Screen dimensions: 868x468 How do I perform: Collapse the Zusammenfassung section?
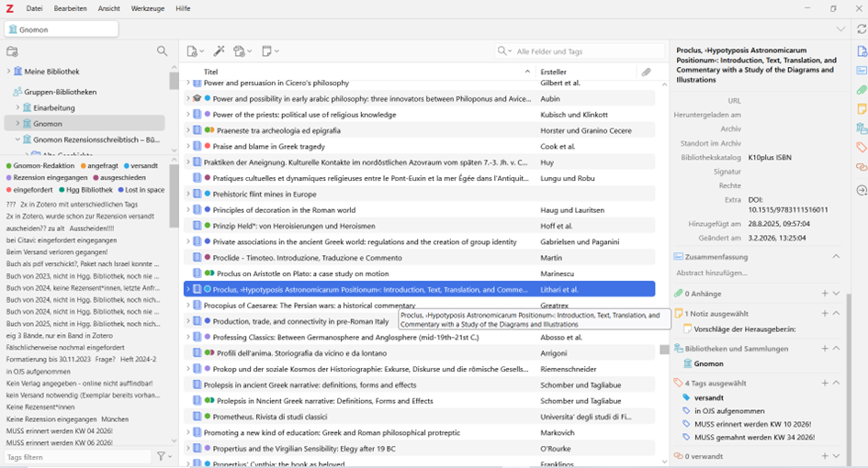click(836, 256)
